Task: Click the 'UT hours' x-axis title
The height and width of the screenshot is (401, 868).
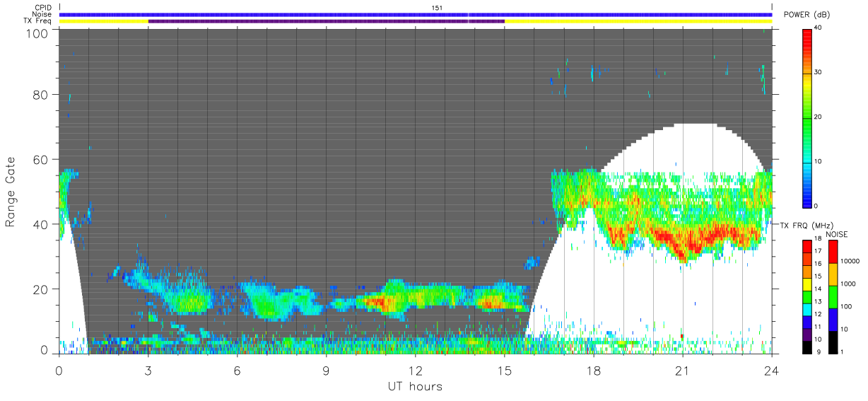Action: [415, 386]
